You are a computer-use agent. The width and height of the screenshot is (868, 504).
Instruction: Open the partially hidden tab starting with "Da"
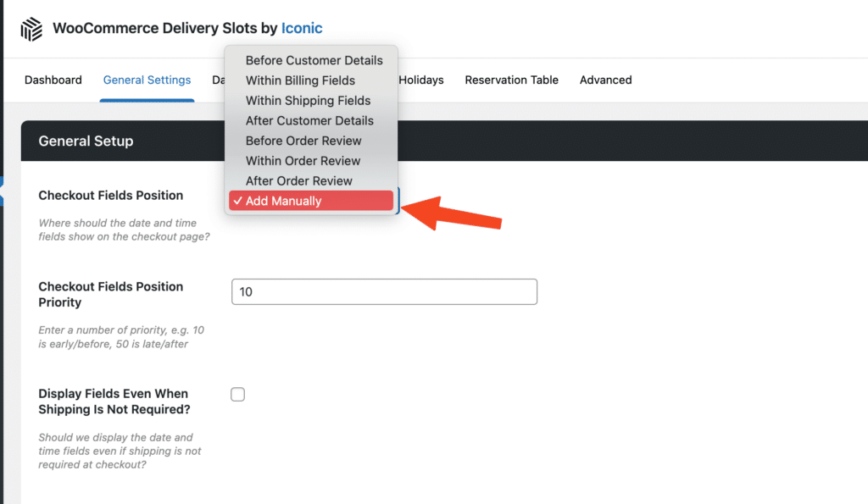click(x=218, y=80)
